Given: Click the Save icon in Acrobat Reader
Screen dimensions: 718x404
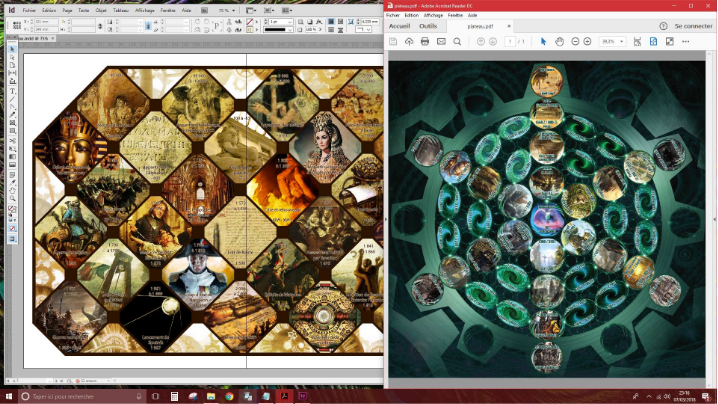Looking at the screenshot, I should 393,42.
